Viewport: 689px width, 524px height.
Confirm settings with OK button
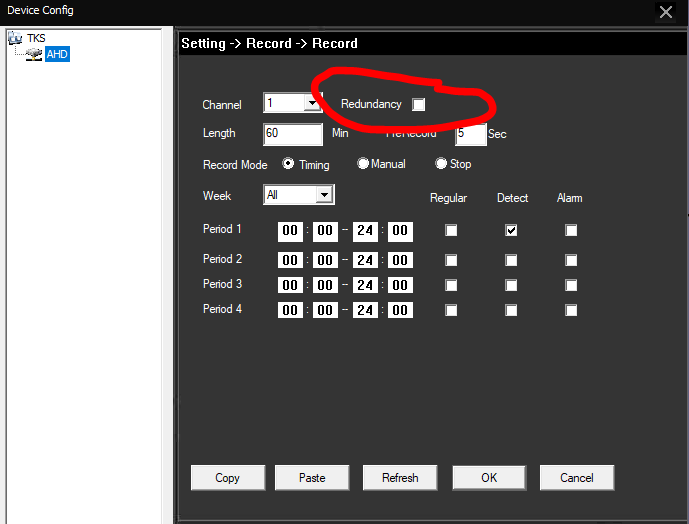tap(489, 477)
